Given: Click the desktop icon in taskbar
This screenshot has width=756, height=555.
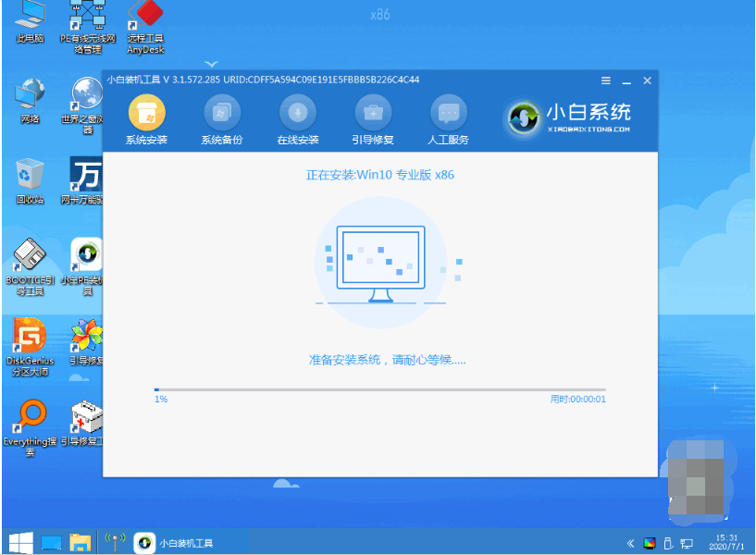Looking at the screenshot, I should [51, 543].
